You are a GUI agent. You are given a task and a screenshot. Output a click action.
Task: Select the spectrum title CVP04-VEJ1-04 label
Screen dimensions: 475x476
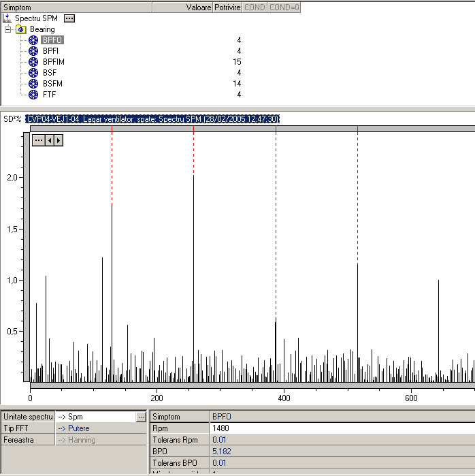pos(152,119)
